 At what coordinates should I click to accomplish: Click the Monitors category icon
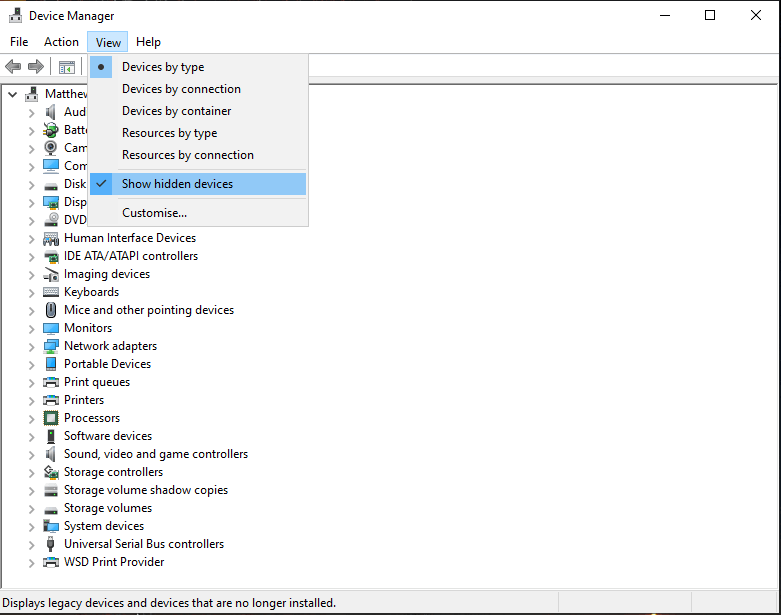[51, 328]
